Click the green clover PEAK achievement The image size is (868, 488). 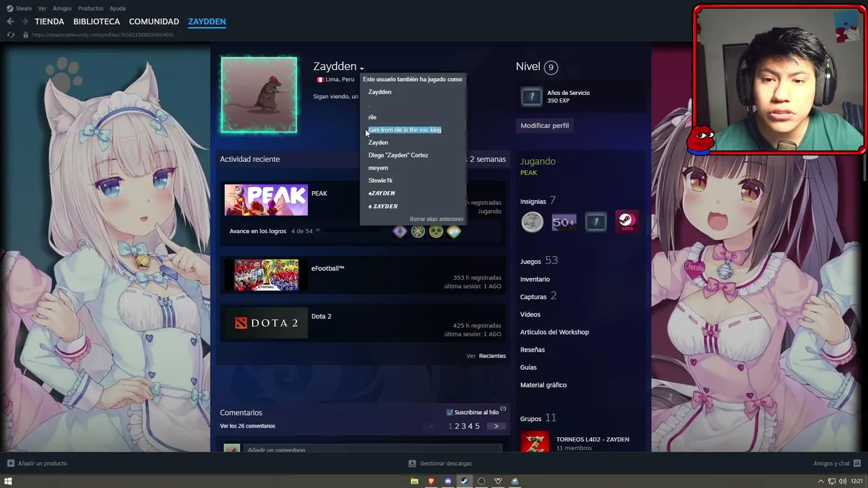coord(436,232)
